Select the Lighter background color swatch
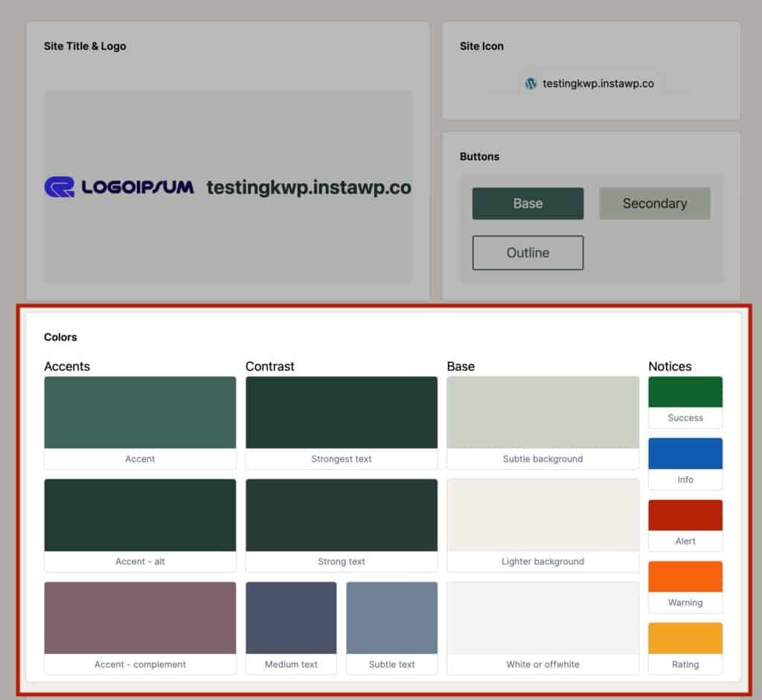Image resolution: width=762 pixels, height=700 pixels. 542,516
